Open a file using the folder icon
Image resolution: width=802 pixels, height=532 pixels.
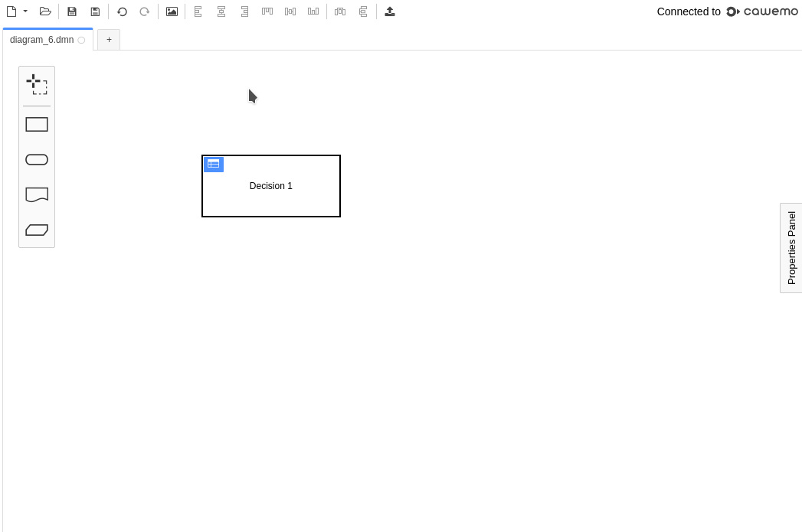point(45,11)
